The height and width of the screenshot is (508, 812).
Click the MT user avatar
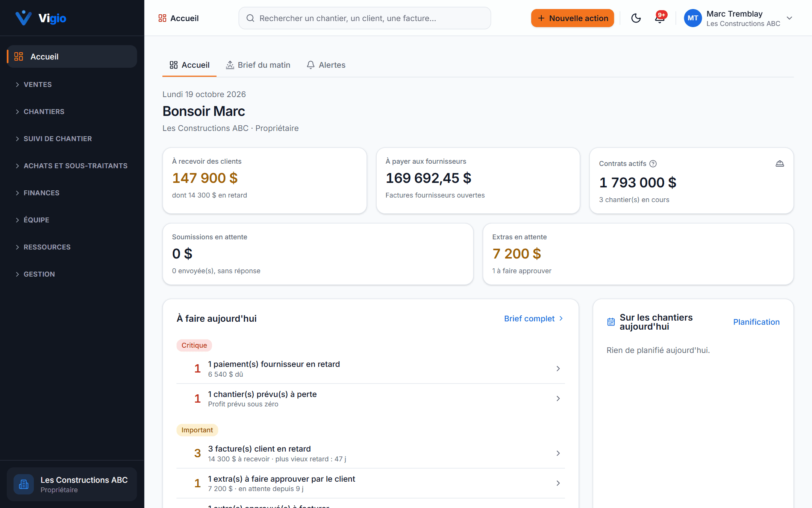pos(692,18)
